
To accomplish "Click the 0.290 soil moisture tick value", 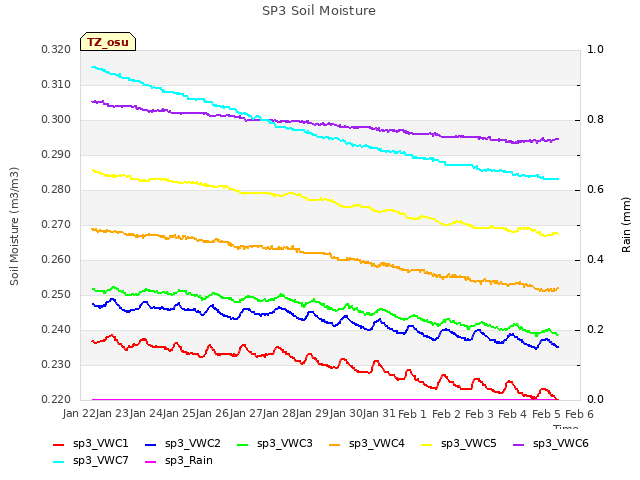I will point(56,155).
